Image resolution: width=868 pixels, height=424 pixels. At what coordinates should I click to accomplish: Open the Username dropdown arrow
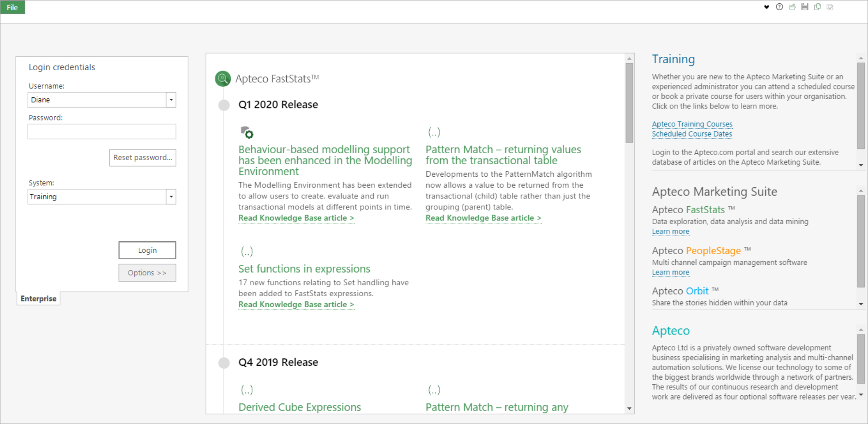click(x=171, y=100)
